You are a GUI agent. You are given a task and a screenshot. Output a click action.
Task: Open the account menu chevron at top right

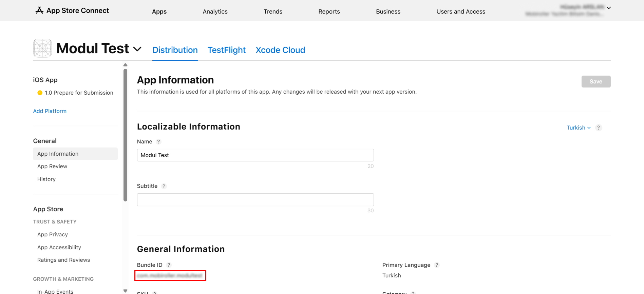(609, 8)
